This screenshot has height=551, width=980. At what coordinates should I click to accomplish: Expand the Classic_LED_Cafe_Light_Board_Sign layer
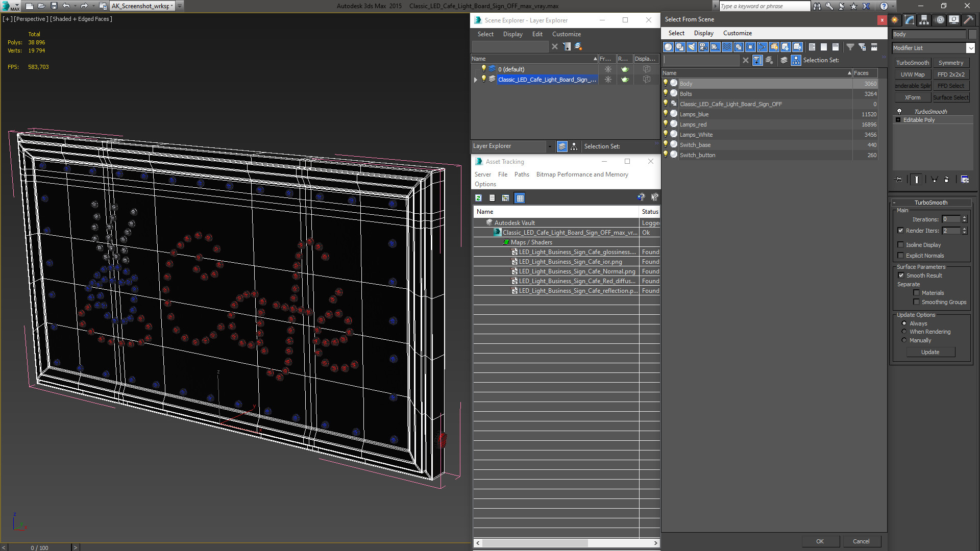point(476,80)
